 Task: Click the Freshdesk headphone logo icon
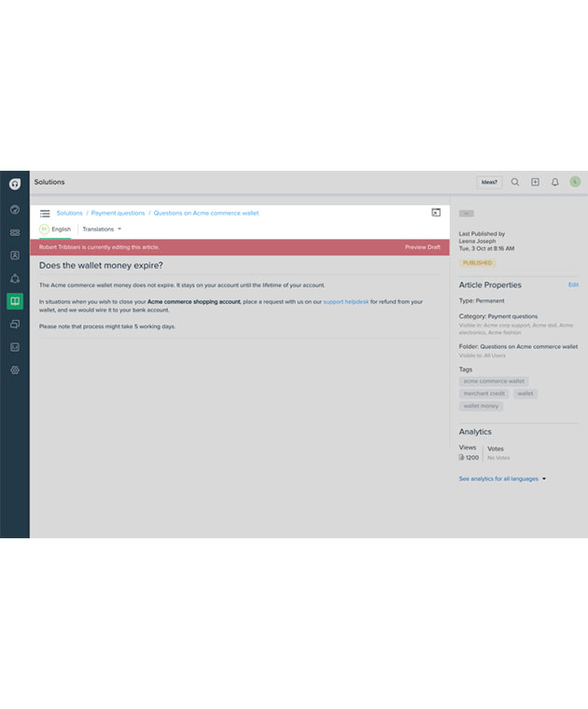tap(15, 184)
